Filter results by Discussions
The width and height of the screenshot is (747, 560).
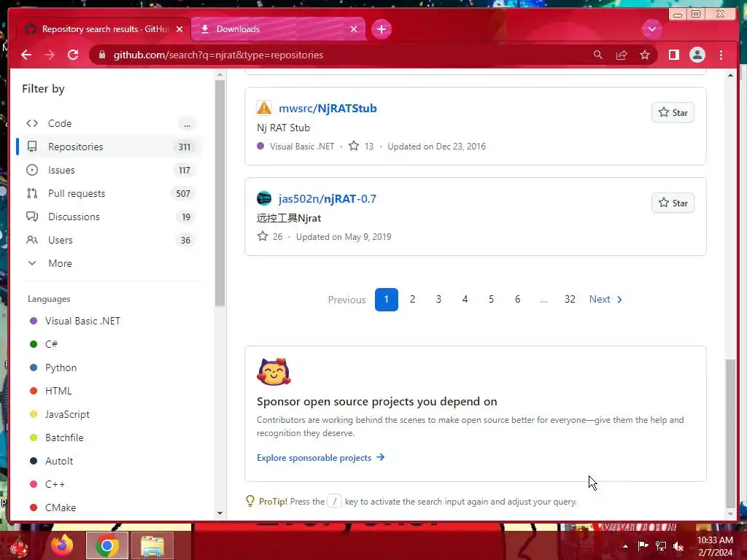click(110, 217)
